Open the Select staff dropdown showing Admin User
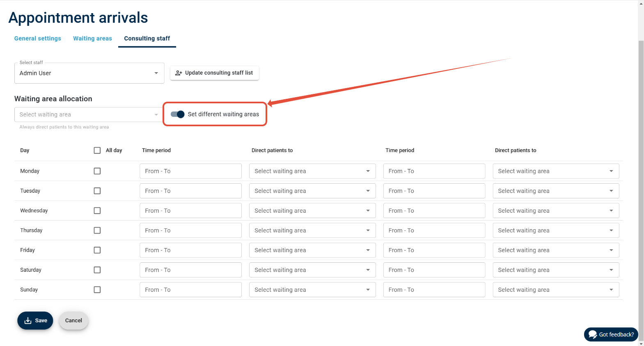This screenshot has width=644, height=346. tap(89, 73)
